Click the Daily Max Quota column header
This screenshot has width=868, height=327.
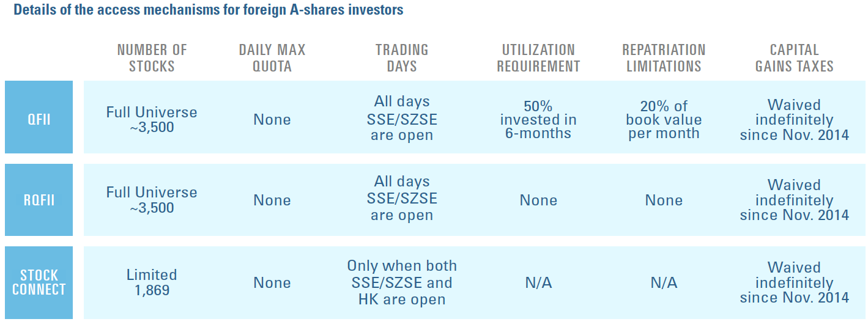272,58
